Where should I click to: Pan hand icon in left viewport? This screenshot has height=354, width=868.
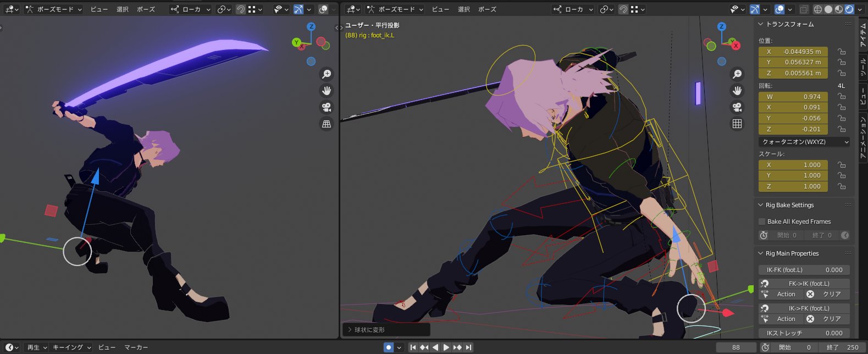pos(327,90)
